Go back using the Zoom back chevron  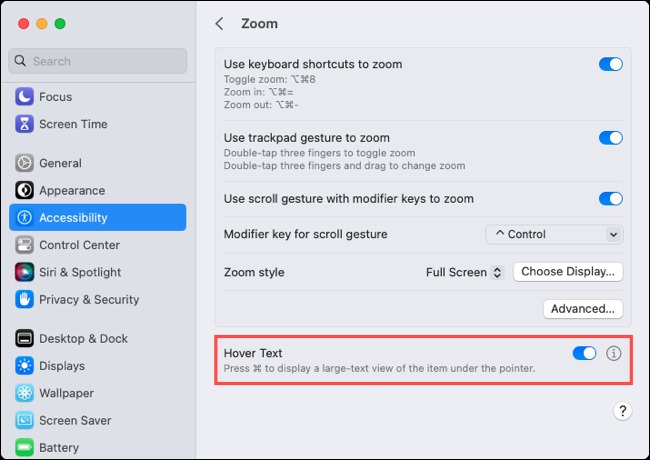pyautogui.click(x=220, y=24)
